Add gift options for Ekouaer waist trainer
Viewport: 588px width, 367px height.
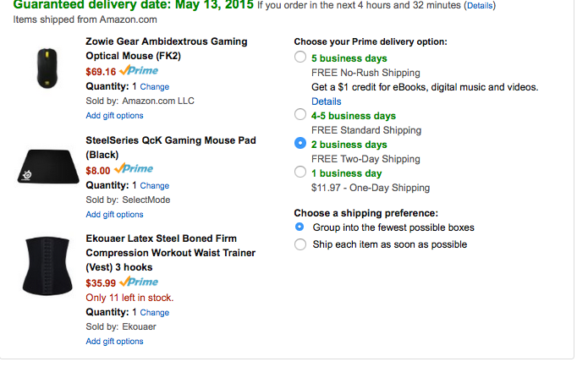[114, 342]
